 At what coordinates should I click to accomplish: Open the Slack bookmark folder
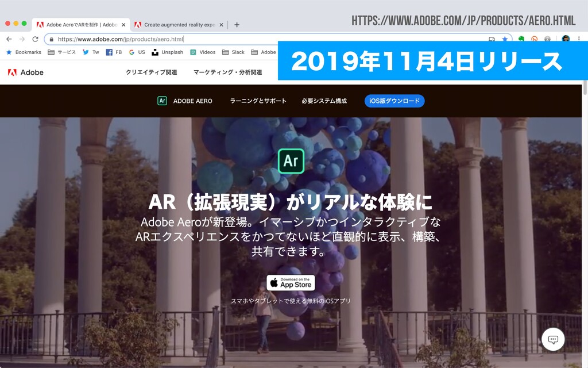tap(233, 52)
